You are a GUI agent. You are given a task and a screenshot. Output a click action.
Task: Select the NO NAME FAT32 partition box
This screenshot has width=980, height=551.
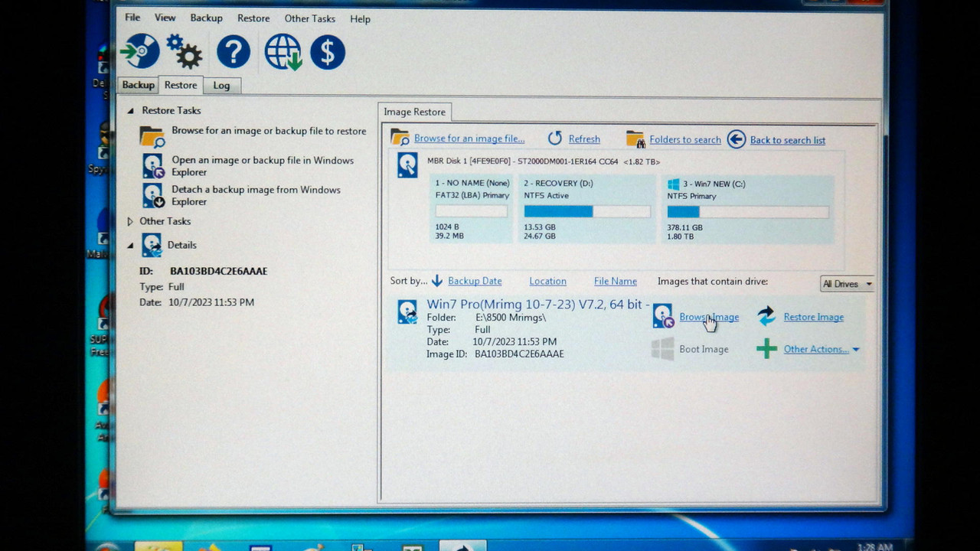tap(472, 209)
